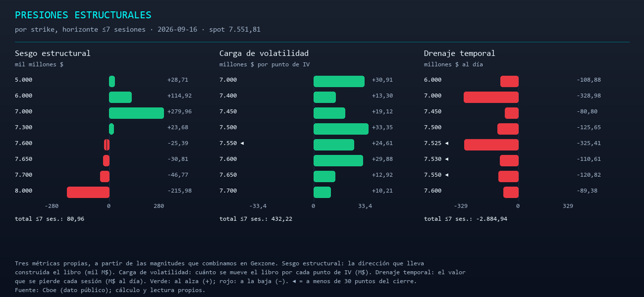This screenshot has width=644, height=297.
Task: Click the value -30,81
Action: (x=178, y=159)
